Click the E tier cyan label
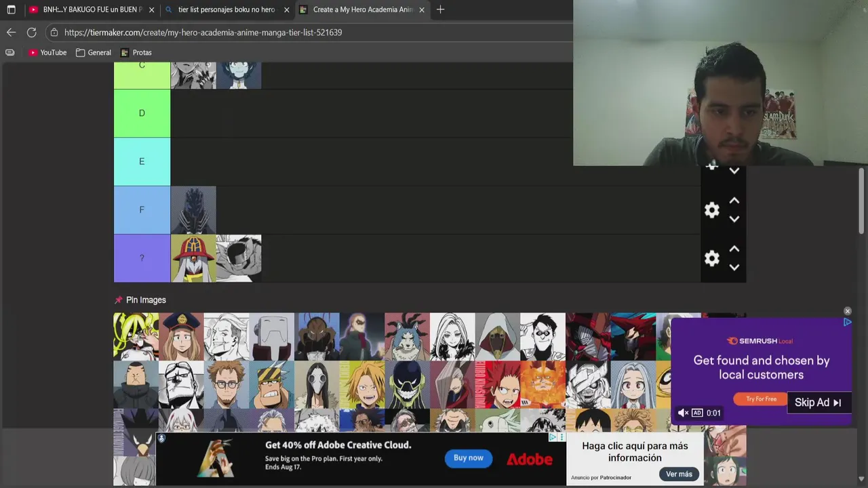This screenshot has width=868, height=488. coord(142,161)
